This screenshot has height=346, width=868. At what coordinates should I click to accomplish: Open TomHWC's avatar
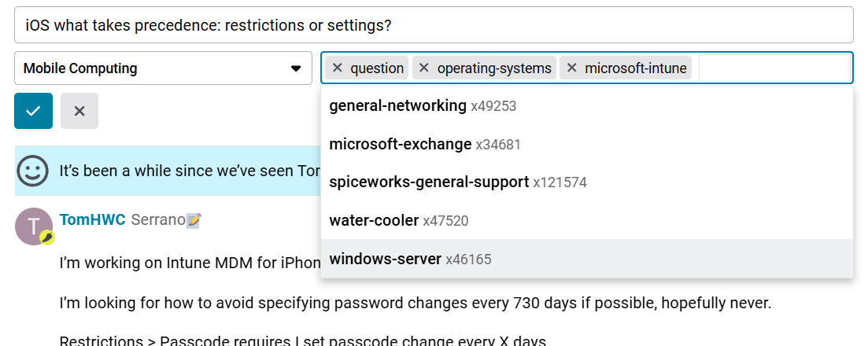(x=32, y=226)
